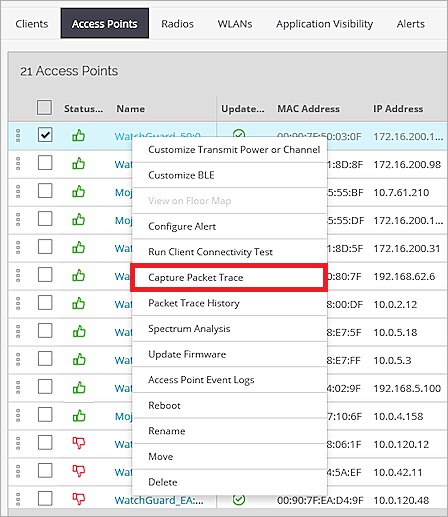Go to the Alerts tab
Image resolution: width=448 pixels, height=517 pixels.
click(411, 24)
